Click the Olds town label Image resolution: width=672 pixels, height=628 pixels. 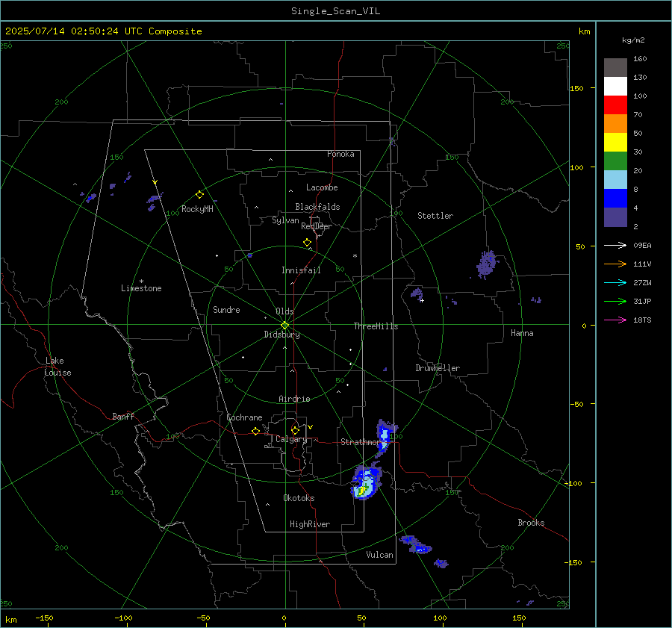click(284, 311)
